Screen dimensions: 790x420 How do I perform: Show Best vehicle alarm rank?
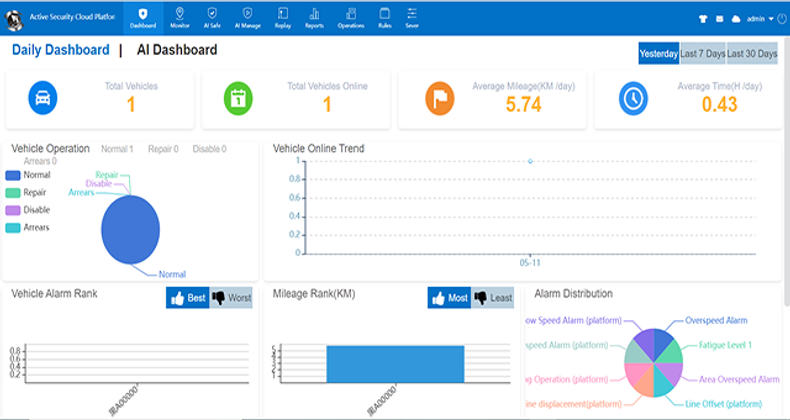click(187, 298)
